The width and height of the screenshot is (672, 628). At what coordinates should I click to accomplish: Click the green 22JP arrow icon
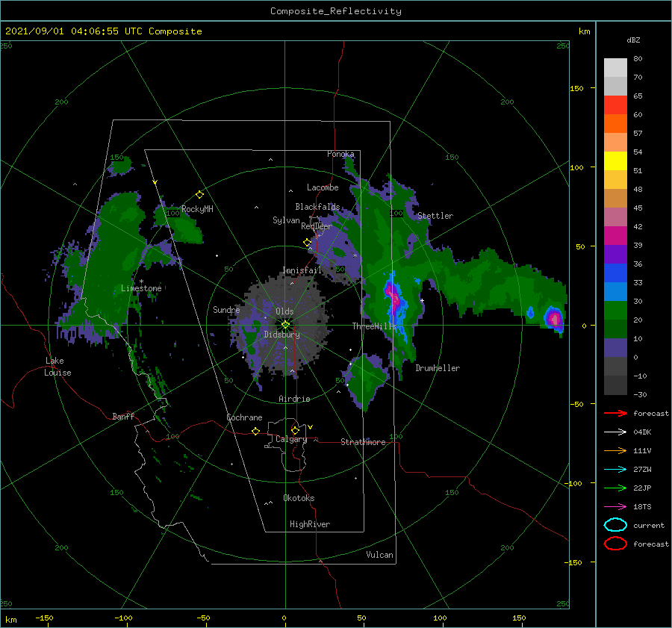615,488
